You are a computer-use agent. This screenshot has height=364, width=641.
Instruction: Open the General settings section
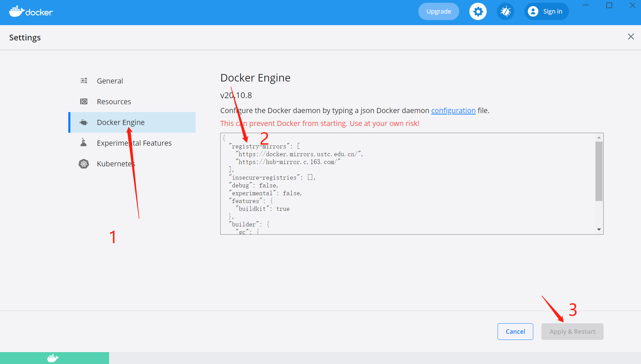coord(132,81)
